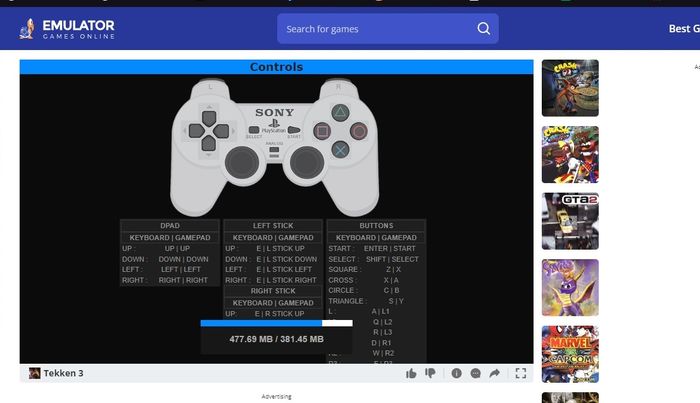Screen dimensions: 700x403
Task: Open the game info icon
Action: coord(456,373)
